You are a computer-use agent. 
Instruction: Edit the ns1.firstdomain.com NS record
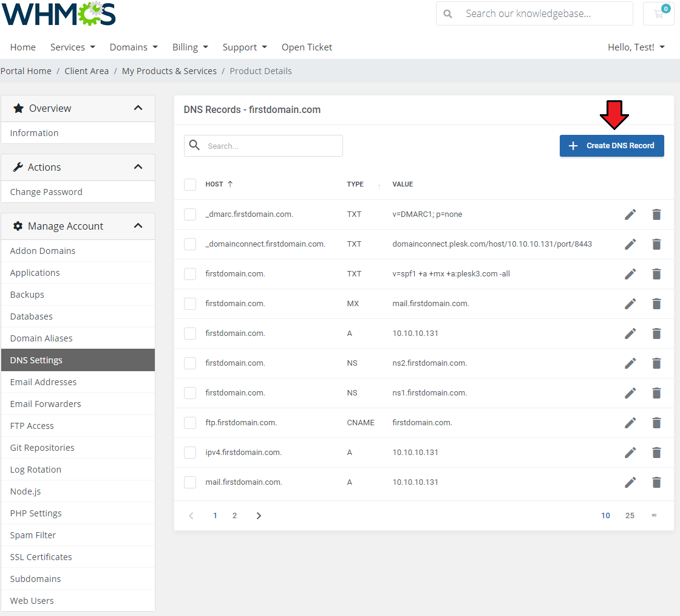pos(630,393)
